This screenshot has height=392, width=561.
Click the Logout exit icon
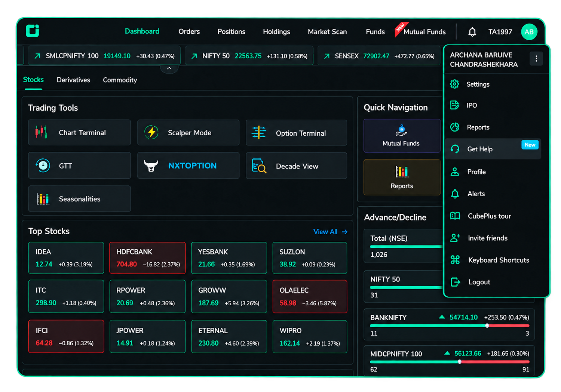click(x=456, y=282)
